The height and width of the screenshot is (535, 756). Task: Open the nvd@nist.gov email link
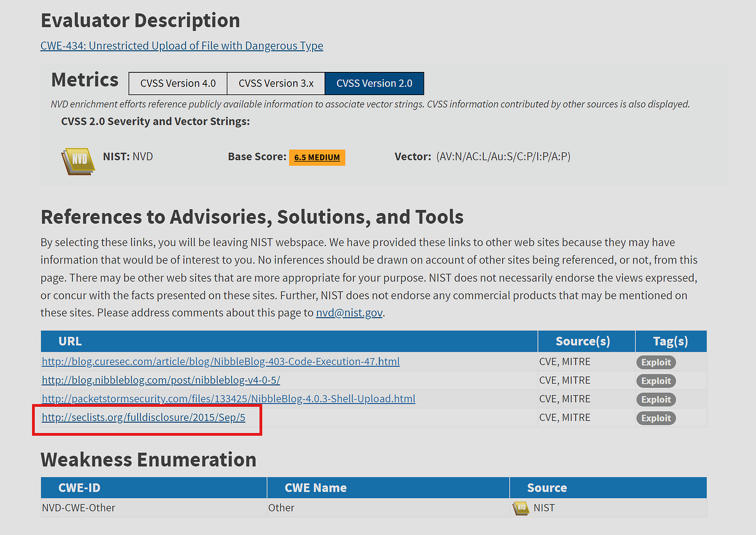[349, 313]
